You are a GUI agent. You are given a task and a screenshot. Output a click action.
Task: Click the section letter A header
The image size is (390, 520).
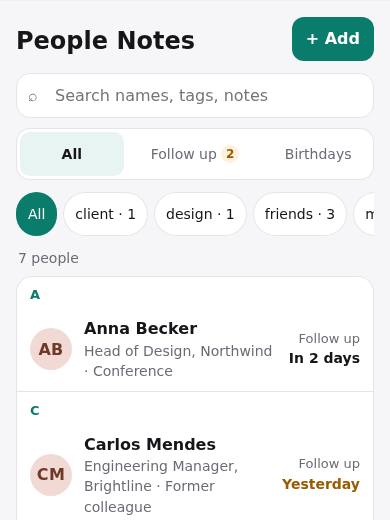(35, 295)
